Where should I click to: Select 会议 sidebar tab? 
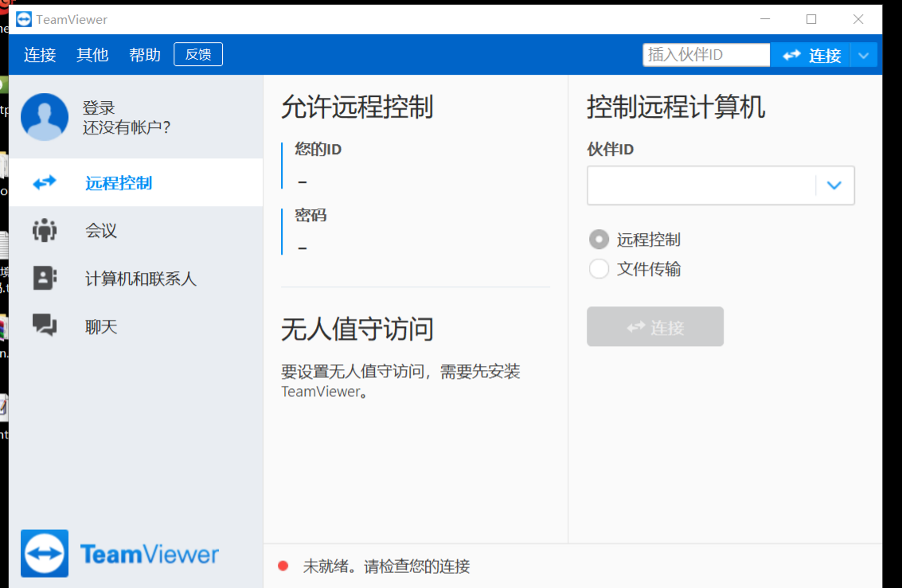click(136, 231)
